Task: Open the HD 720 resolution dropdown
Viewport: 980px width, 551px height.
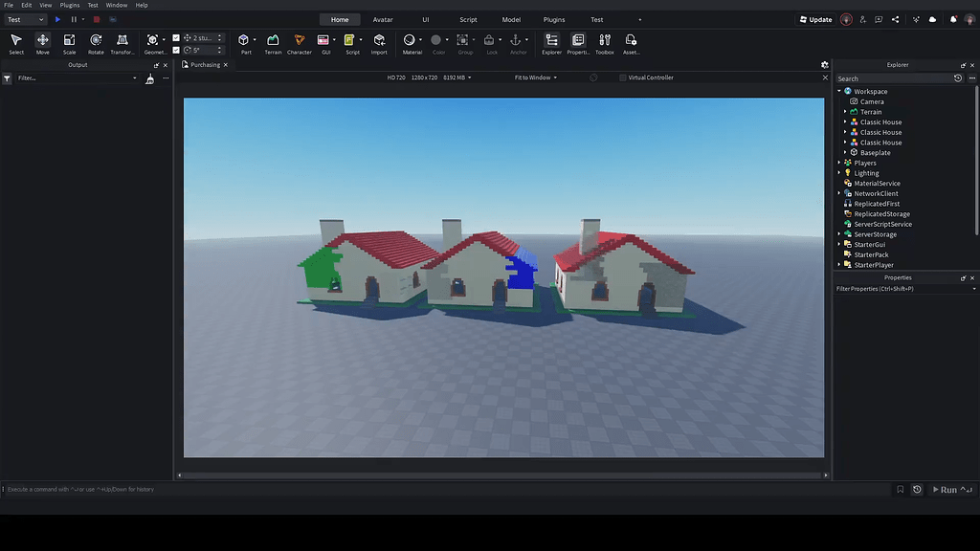Action: 429,78
